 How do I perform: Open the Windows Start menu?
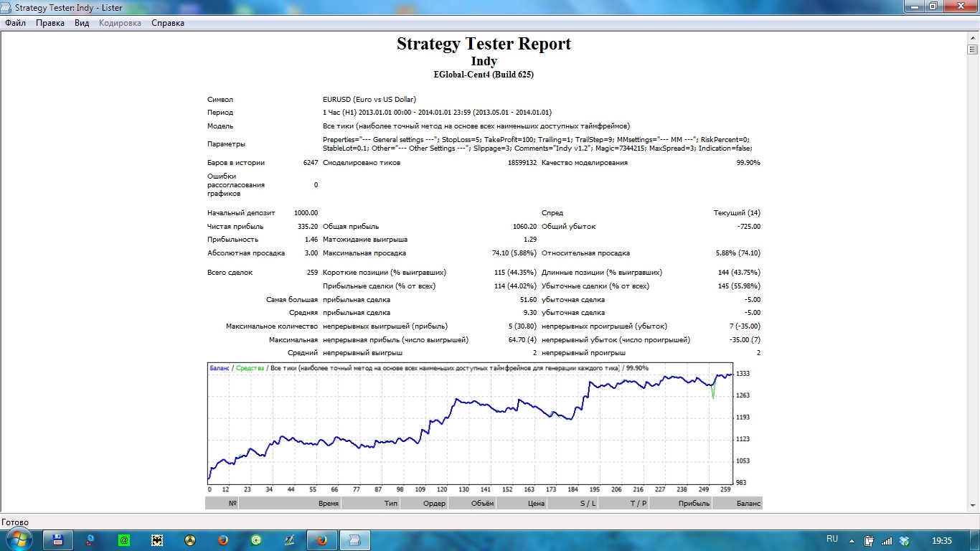(x=19, y=540)
